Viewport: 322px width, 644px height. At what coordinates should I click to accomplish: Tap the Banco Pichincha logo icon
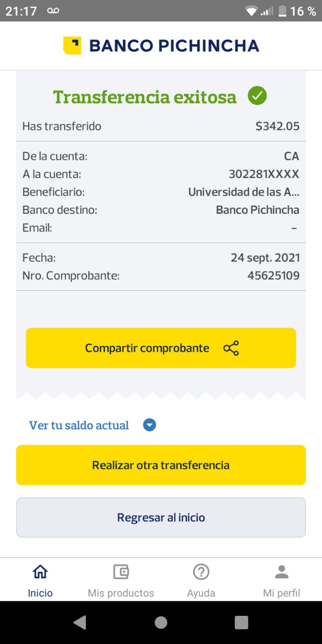72,45
